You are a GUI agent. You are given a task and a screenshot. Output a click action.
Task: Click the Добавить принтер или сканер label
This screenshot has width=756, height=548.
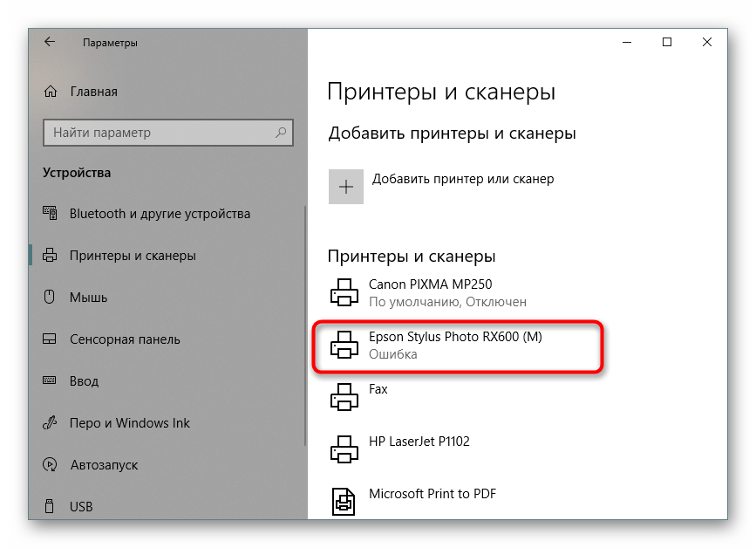pos(463,179)
